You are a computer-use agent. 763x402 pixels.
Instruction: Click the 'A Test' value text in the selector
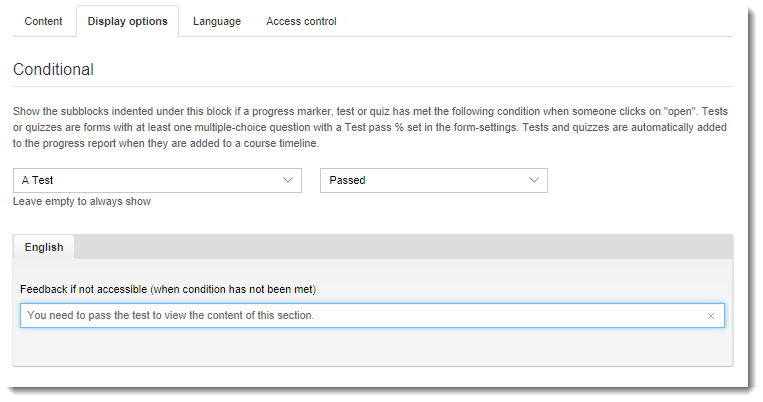pyautogui.click(x=37, y=180)
